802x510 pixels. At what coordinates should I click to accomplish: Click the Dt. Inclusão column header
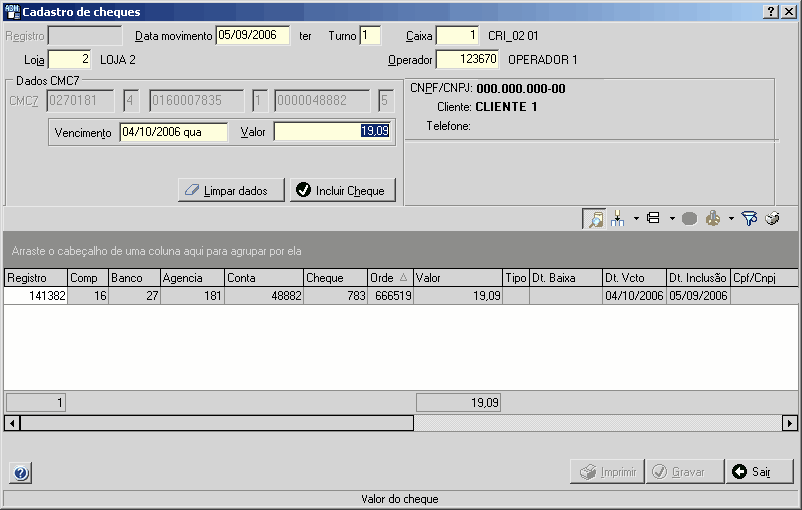[698, 278]
